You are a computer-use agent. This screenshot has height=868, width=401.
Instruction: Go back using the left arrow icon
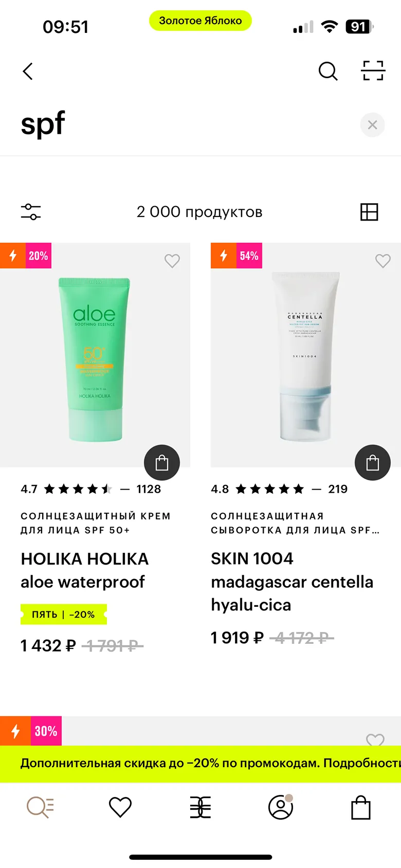tap(28, 71)
